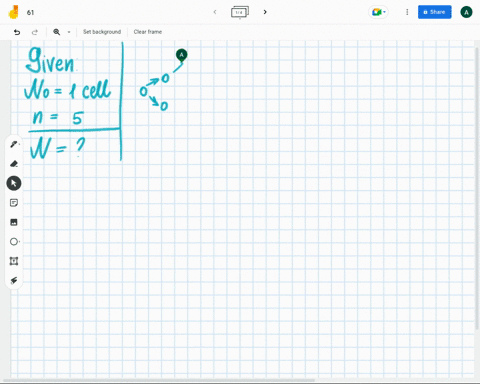Click Clear frame

[148, 32]
